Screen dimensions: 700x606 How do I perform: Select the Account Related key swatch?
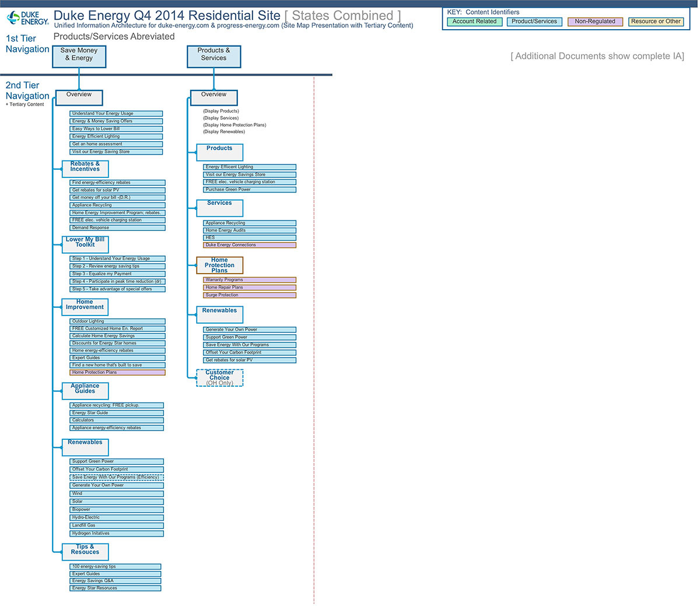point(474,22)
